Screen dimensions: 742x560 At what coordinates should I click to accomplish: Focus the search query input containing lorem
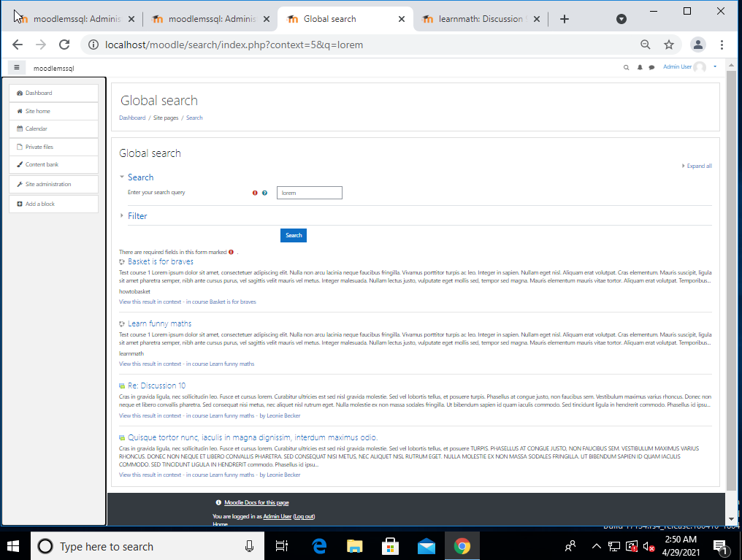[x=310, y=193]
